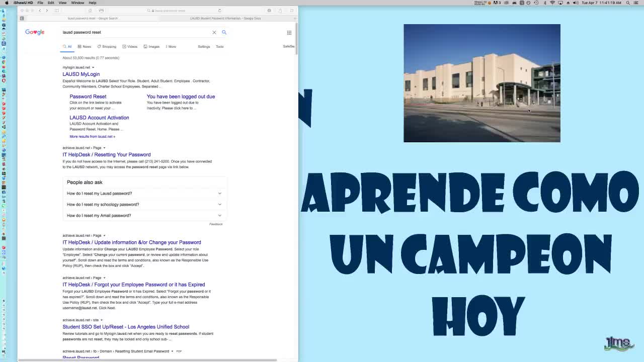Open the Window menu
The image size is (644, 362).
click(77, 3)
